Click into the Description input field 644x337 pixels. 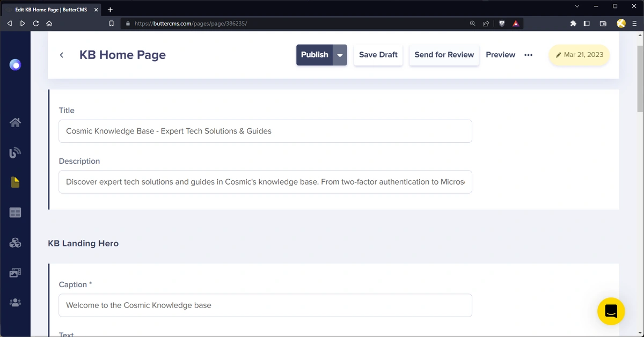265,182
